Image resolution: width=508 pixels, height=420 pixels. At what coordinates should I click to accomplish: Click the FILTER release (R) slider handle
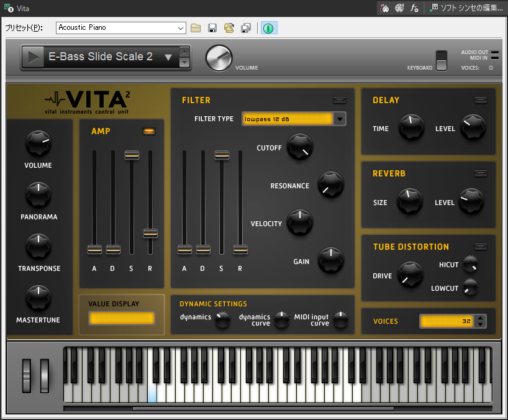[x=240, y=250]
